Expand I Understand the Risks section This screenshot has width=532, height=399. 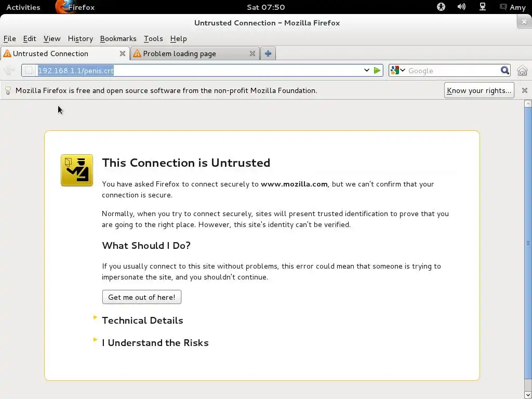[155, 343]
